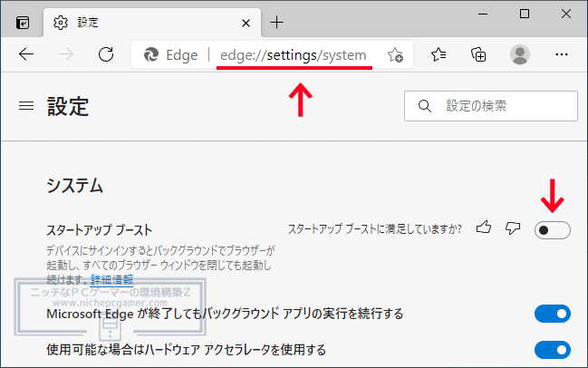Open the Favorites list icon

[x=439, y=54]
